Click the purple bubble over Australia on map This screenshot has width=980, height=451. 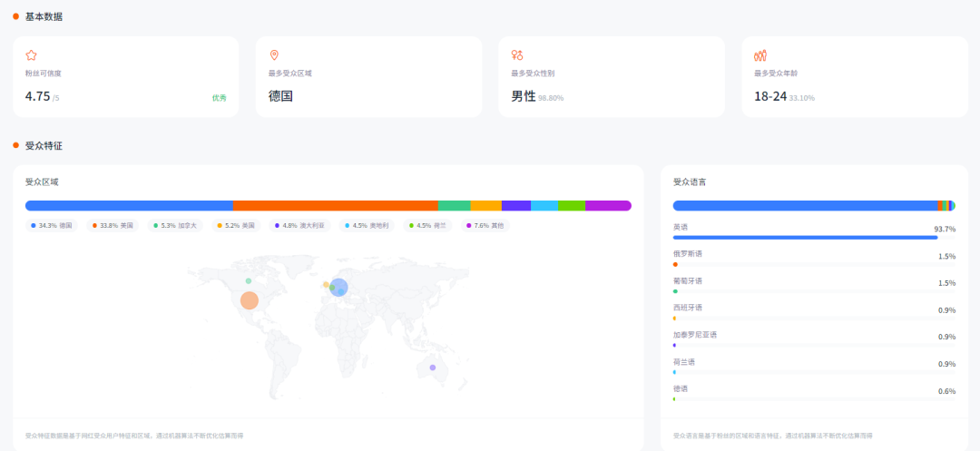[x=433, y=368]
